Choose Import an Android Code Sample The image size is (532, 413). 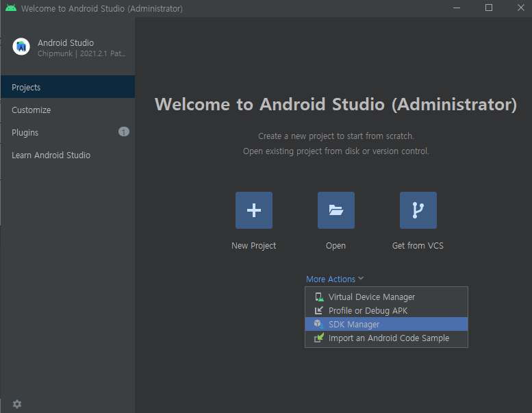(x=386, y=338)
